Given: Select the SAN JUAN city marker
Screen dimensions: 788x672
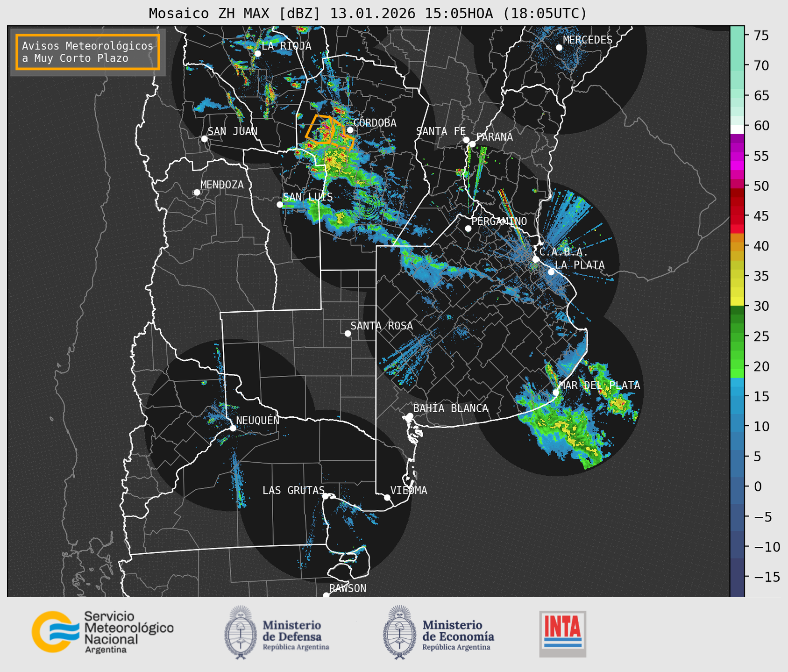Looking at the screenshot, I should tap(204, 139).
